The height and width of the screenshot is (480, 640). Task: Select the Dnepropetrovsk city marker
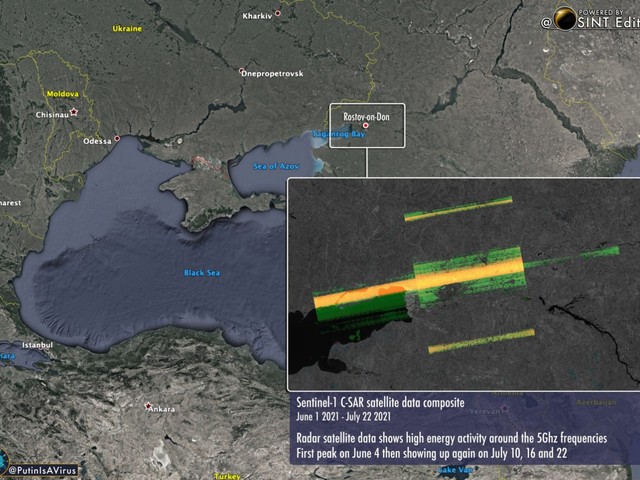point(241,71)
